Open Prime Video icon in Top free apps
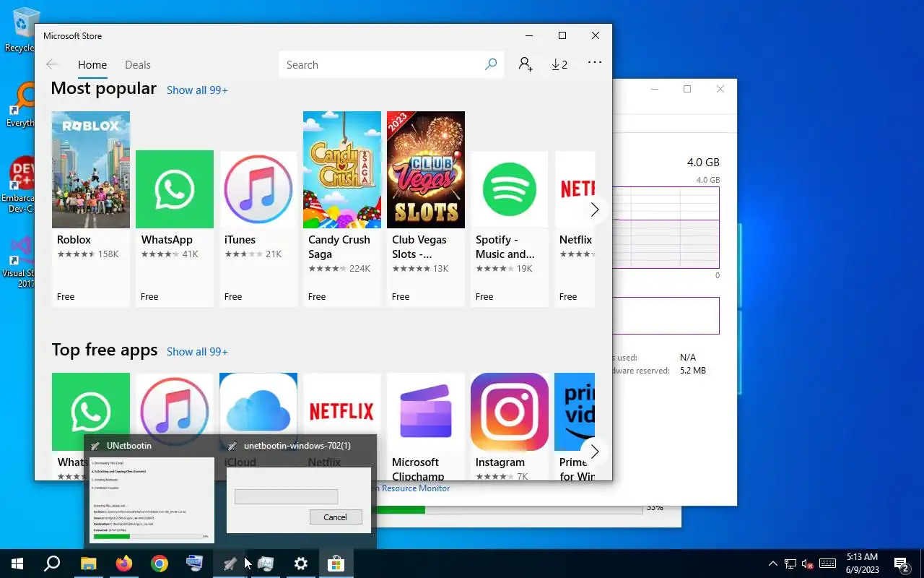Screen dimensions: 924x578 tap(575, 412)
